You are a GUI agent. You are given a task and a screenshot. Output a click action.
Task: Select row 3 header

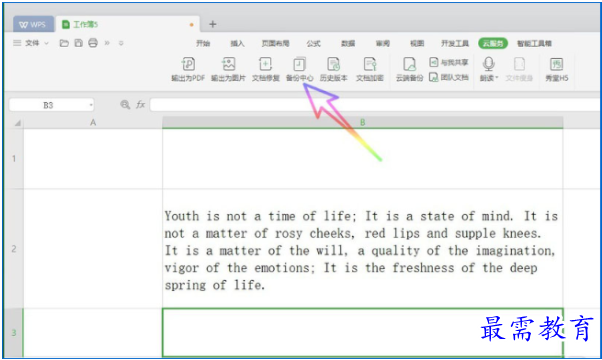click(x=14, y=332)
